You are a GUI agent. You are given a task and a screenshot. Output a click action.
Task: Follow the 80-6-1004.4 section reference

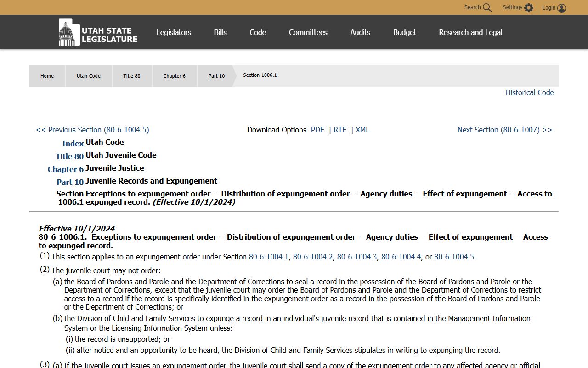pyautogui.click(x=401, y=257)
